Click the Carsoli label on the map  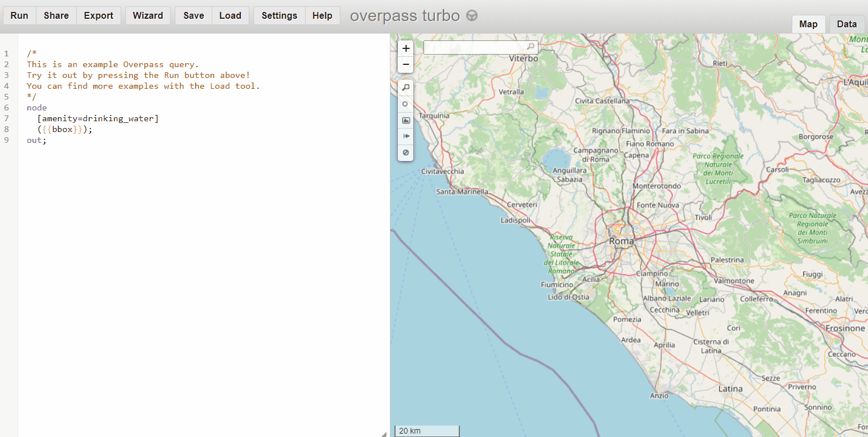(x=778, y=170)
